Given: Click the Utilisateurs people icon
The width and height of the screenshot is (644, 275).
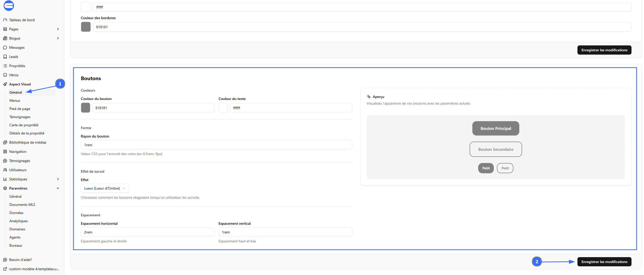Looking at the screenshot, I should pos(5,170).
